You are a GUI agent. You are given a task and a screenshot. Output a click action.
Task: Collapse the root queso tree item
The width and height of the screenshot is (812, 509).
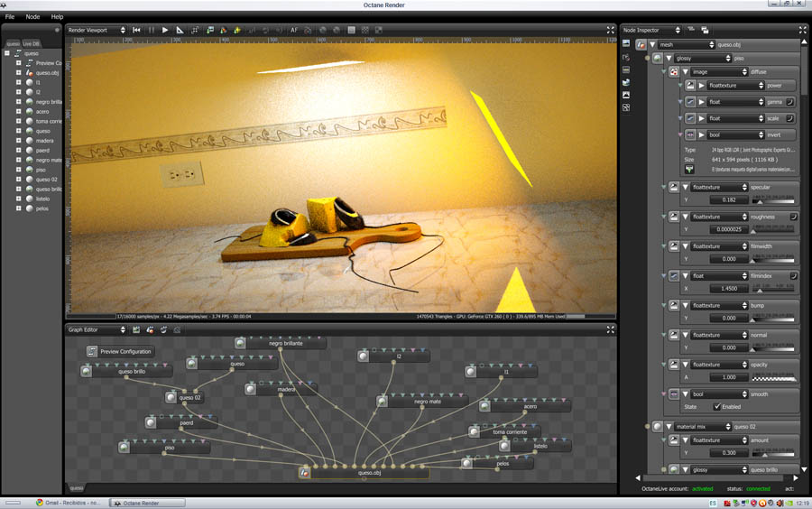coord(7,53)
